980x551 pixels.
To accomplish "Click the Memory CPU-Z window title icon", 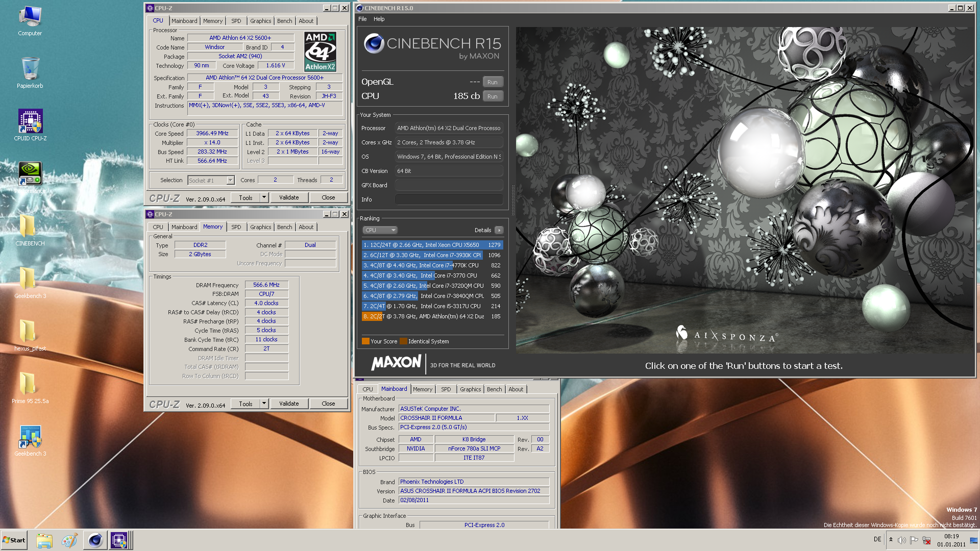I will 150,214.
